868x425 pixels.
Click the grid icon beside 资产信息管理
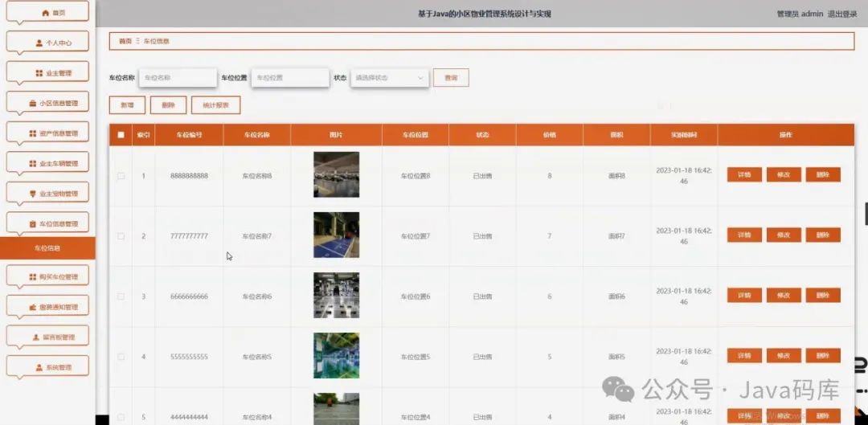(x=33, y=133)
